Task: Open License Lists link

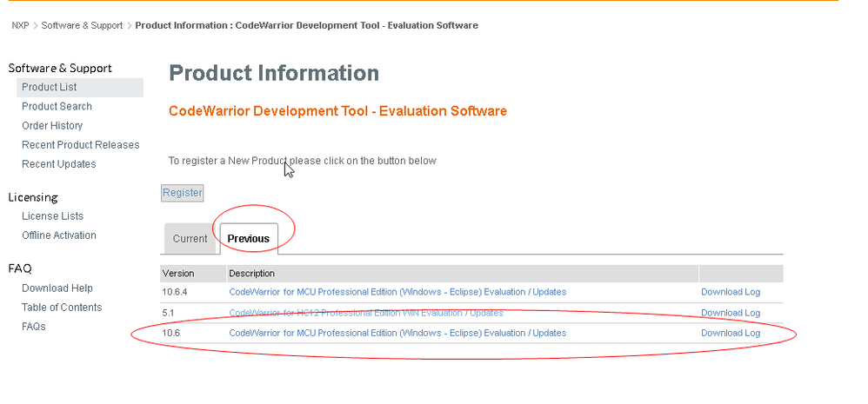Action: pos(52,216)
